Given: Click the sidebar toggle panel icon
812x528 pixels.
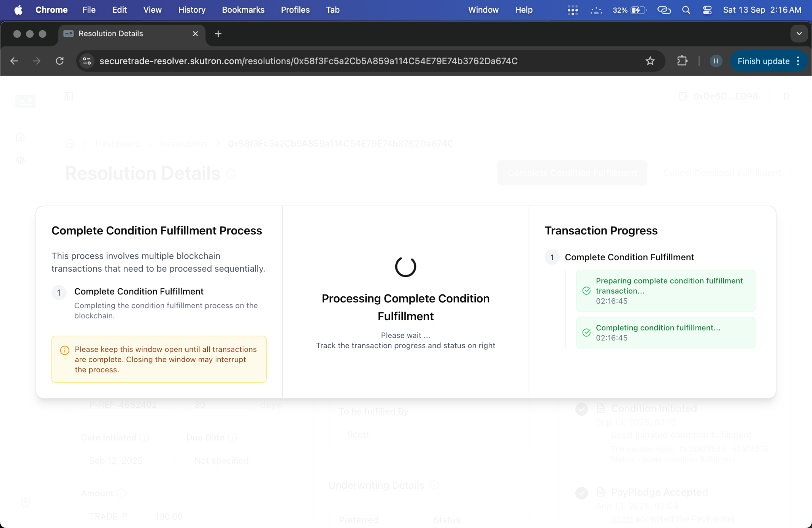Looking at the screenshot, I should click(69, 96).
